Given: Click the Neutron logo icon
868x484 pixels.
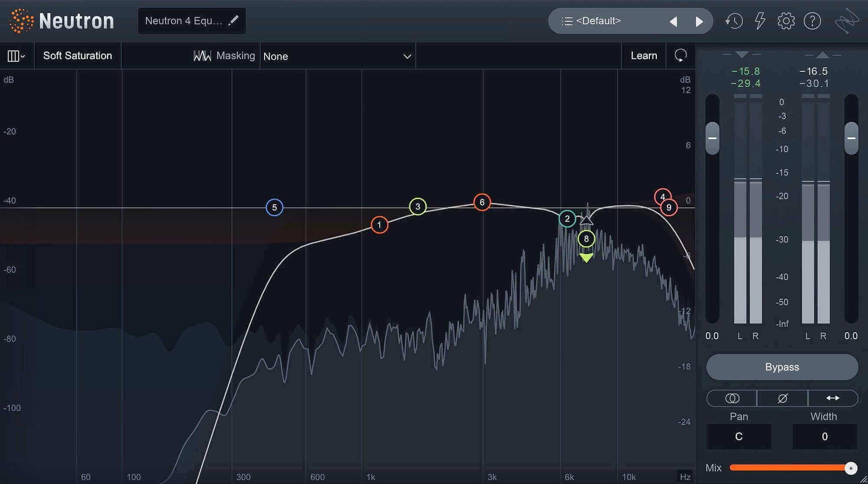Looking at the screenshot, I should [x=21, y=20].
